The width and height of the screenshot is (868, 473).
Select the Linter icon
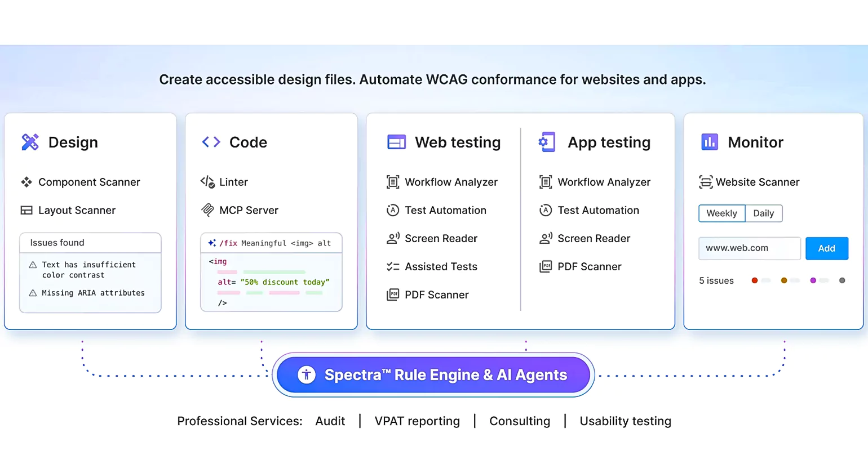click(209, 182)
